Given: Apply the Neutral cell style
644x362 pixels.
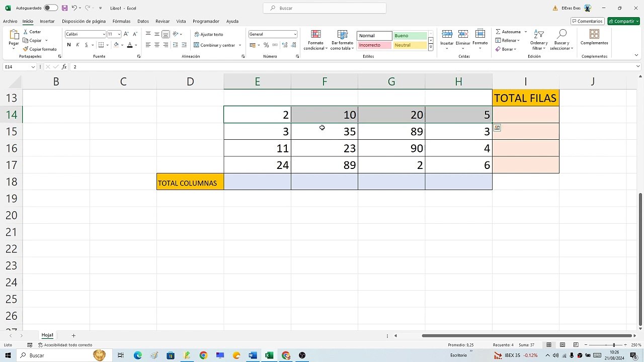Looking at the screenshot, I should (x=410, y=45).
